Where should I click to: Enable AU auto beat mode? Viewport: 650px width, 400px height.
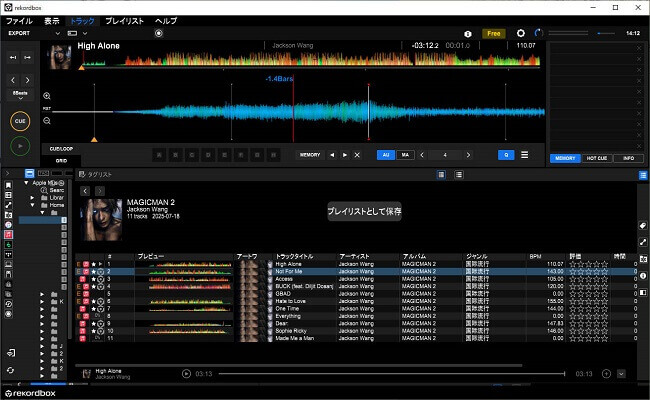(x=386, y=155)
